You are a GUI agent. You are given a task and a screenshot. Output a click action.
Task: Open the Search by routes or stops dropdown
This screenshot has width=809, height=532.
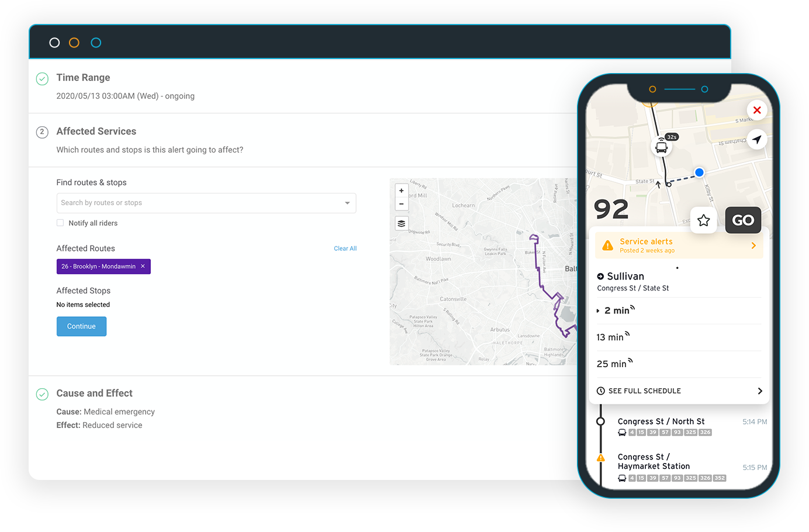tap(349, 203)
